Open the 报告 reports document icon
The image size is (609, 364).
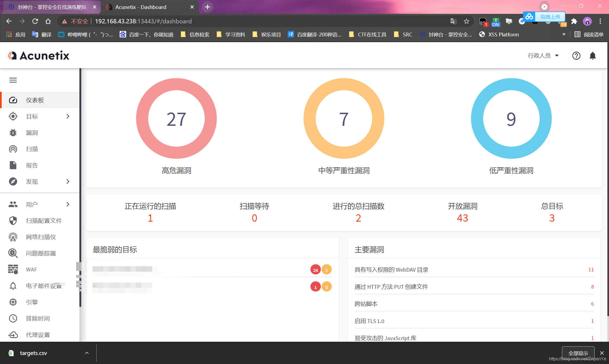pyautogui.click(x=13, y=165)
